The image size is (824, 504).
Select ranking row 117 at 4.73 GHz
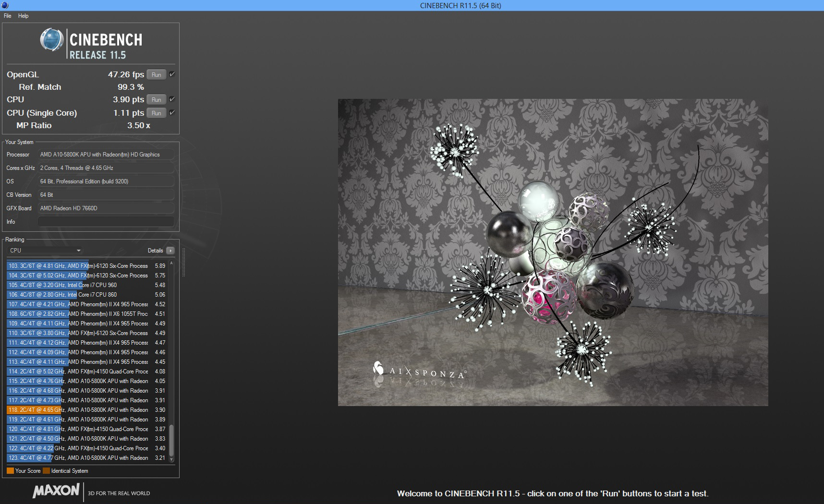tap(87, 400)
